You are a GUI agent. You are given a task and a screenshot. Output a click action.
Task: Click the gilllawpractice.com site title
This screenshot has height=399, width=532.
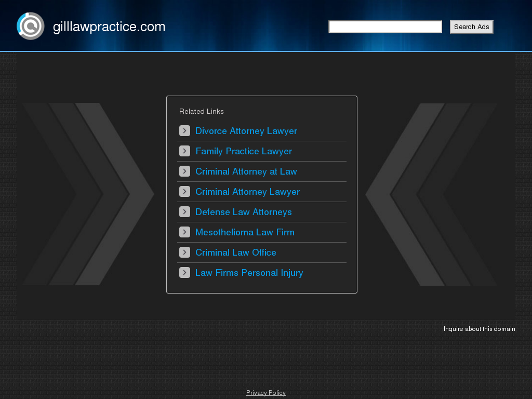pyautogui.click(x=109, y=27)
